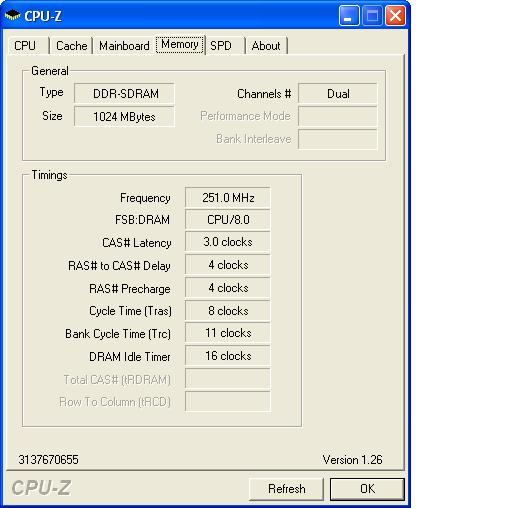
Task: Click the empty Performance Mode field
Action: pyautogui.click(x=338, y=116)
